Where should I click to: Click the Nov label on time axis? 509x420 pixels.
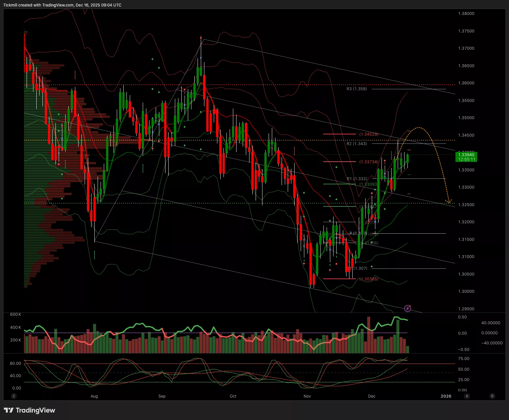(x=307, y=396)
